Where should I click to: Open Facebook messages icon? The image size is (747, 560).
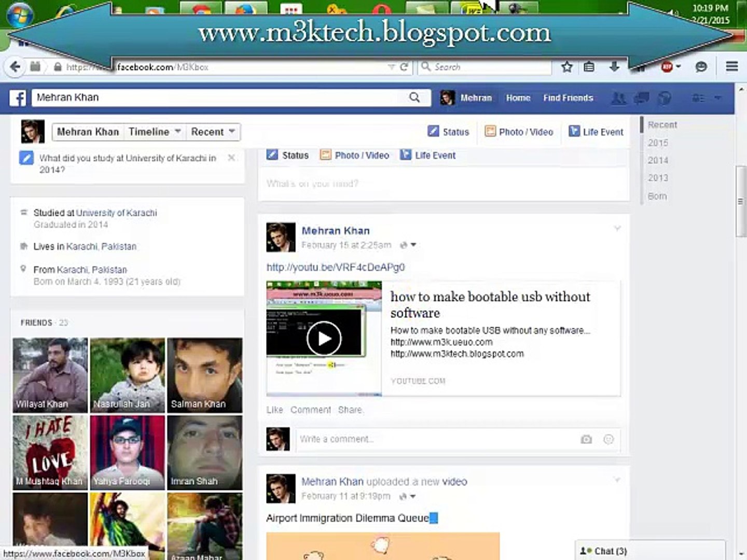point(642,98)
